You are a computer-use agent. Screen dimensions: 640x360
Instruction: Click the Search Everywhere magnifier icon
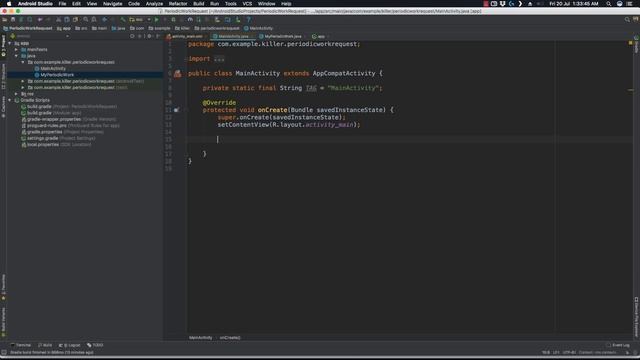[627, 20]
